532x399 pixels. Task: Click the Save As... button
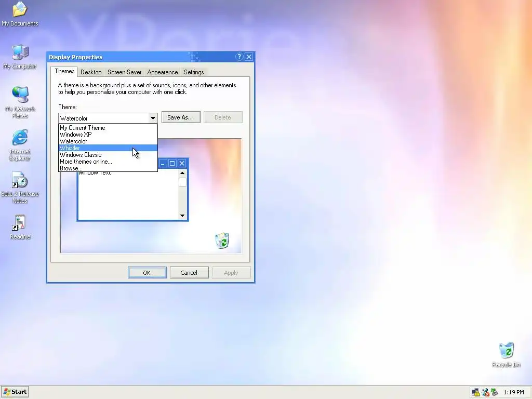(x=181, y=117)
